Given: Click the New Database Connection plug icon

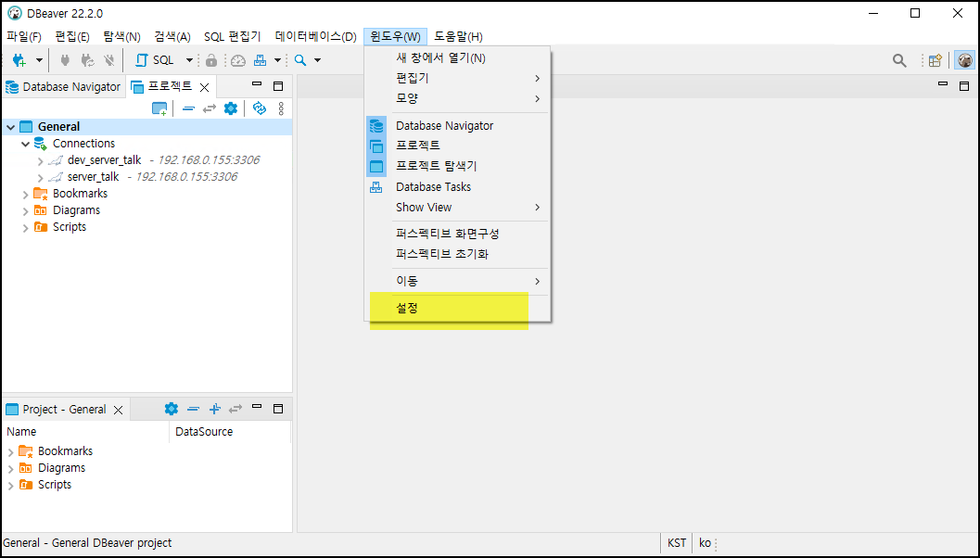Looking at the screenshot, I should point(19,60).
